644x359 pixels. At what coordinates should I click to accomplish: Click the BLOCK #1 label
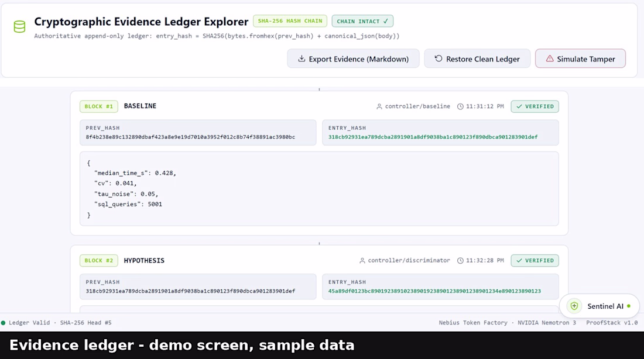point(98,106)
